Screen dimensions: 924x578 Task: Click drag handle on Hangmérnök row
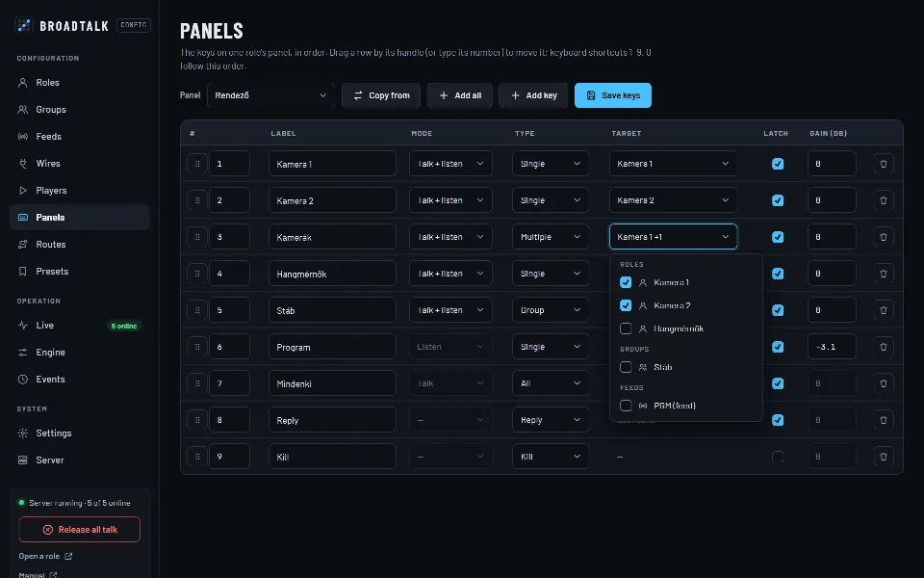pos(197,274)
